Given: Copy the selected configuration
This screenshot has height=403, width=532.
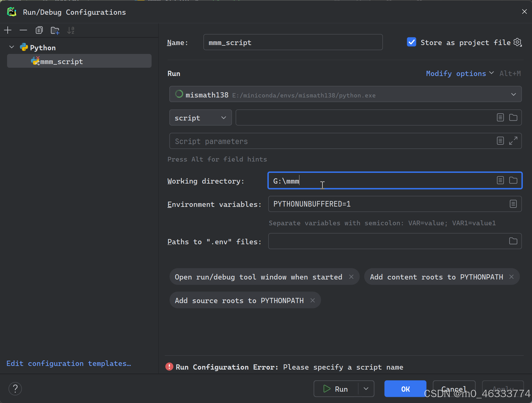Looking at the screenshot, I should 39,30.
